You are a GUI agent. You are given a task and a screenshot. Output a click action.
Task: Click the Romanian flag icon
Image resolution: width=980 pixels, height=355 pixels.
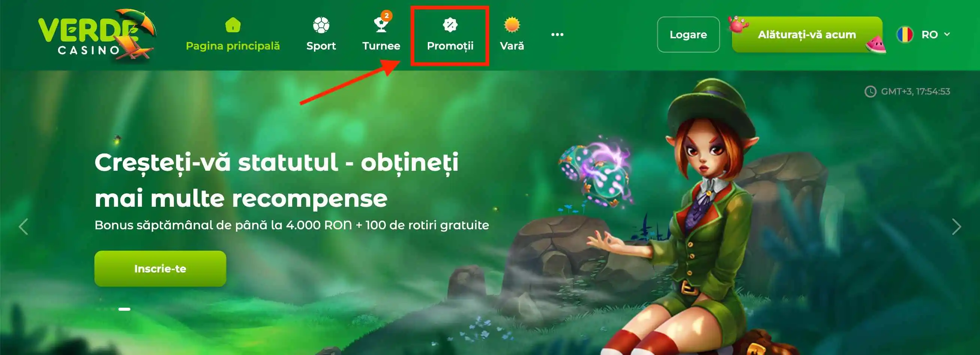(905, 35)
